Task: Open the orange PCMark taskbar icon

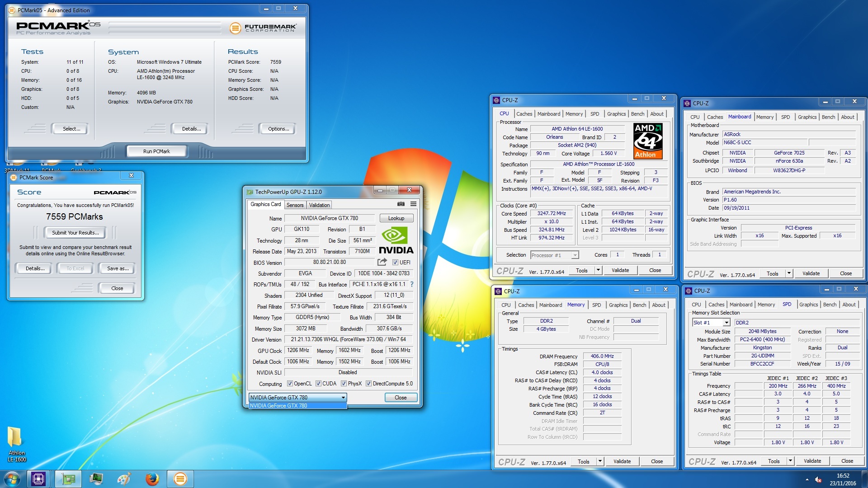Action: (x=180, y=479)
